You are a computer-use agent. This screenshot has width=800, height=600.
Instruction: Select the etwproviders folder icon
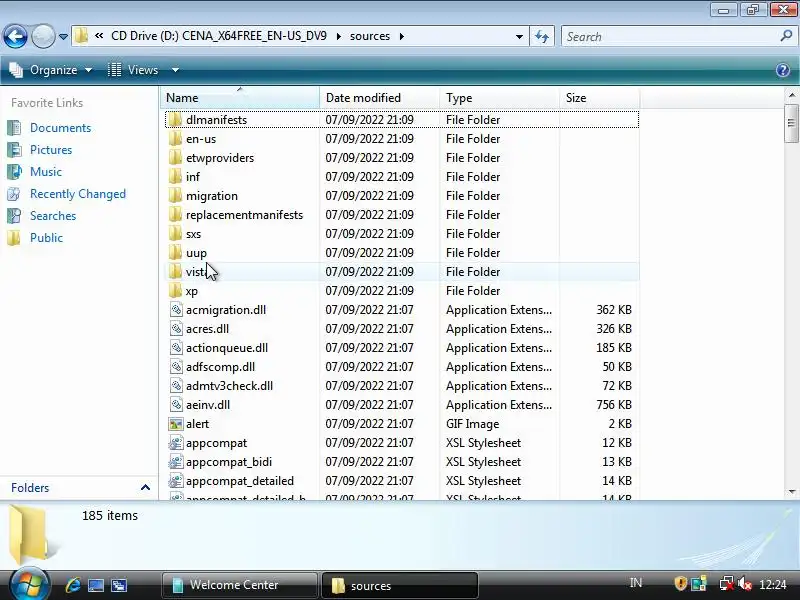point(175,158)
